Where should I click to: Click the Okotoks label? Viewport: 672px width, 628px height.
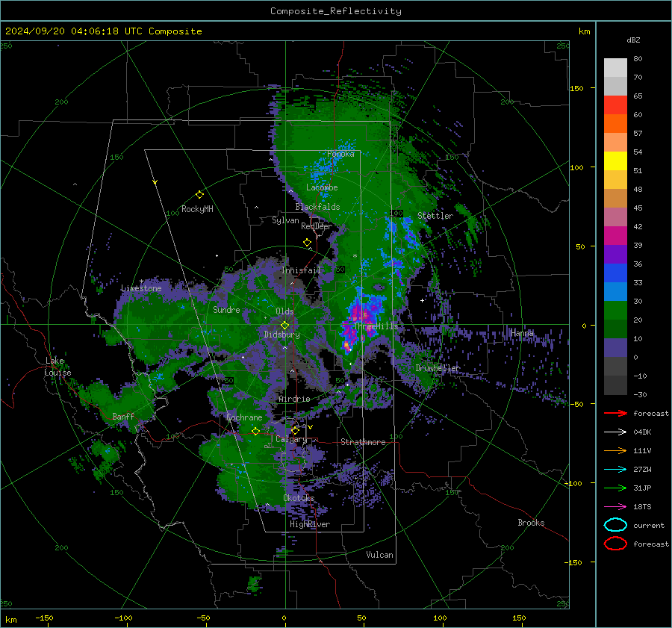pyautogui.click(x=299, y=498)
